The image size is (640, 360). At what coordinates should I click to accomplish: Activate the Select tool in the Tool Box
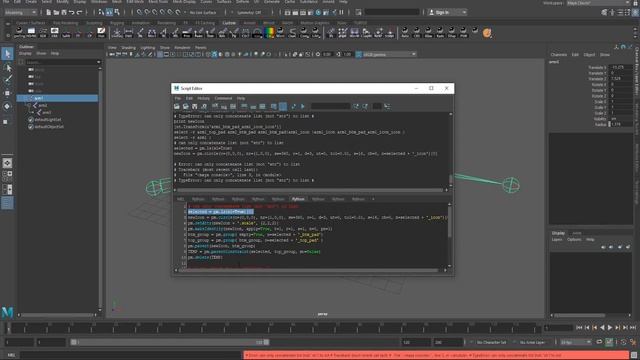[x=7, y=53]
